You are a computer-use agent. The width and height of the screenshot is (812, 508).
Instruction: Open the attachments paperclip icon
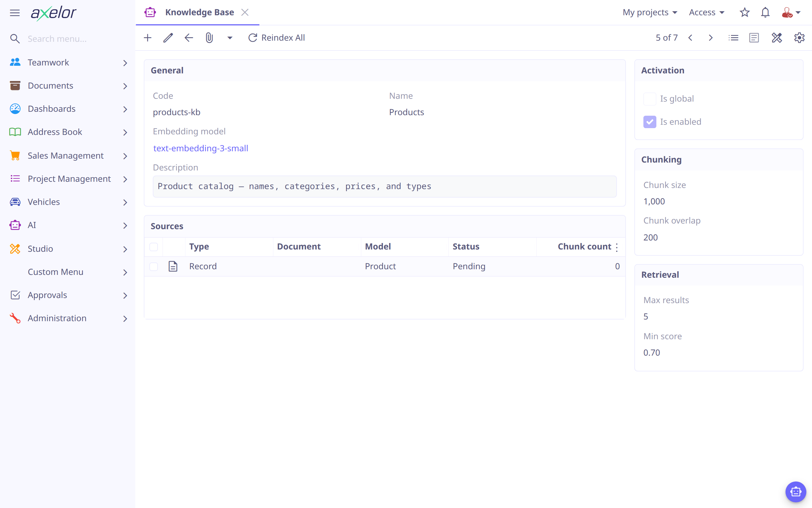(x=209, y=38)
